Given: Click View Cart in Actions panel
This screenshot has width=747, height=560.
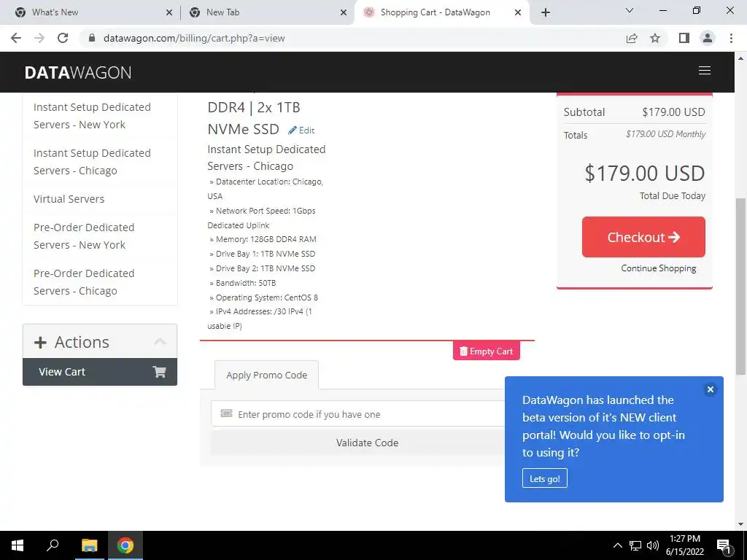Looking at the screenshot, I should pos(99,372).
